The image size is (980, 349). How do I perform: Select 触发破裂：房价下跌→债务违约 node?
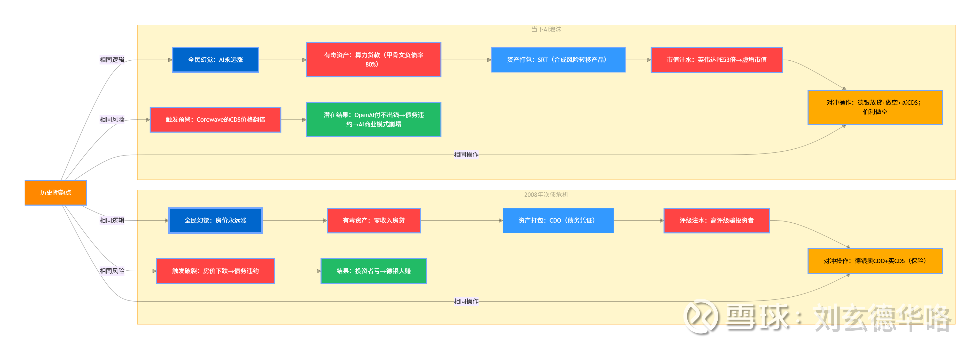(x=215, y=271)
